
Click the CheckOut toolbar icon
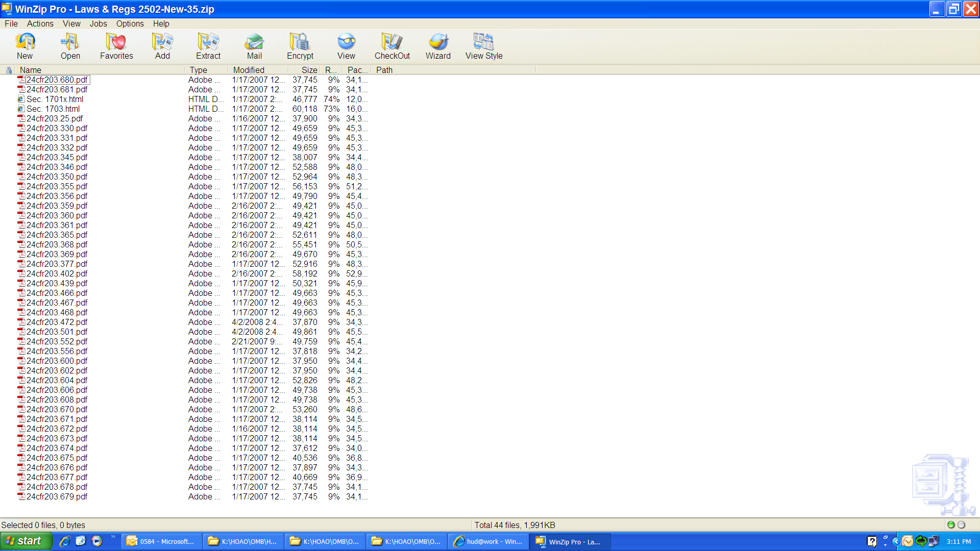(x=392, y=46)
